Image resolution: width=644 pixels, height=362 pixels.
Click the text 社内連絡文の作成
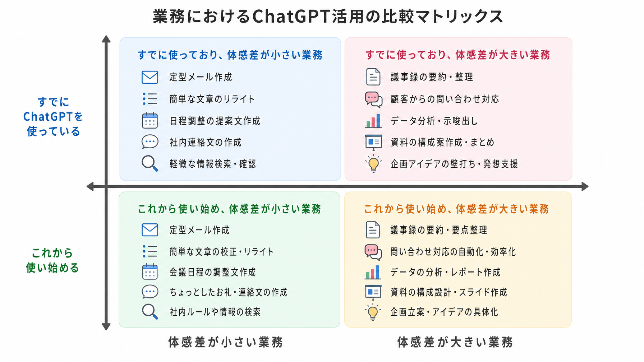206,143
